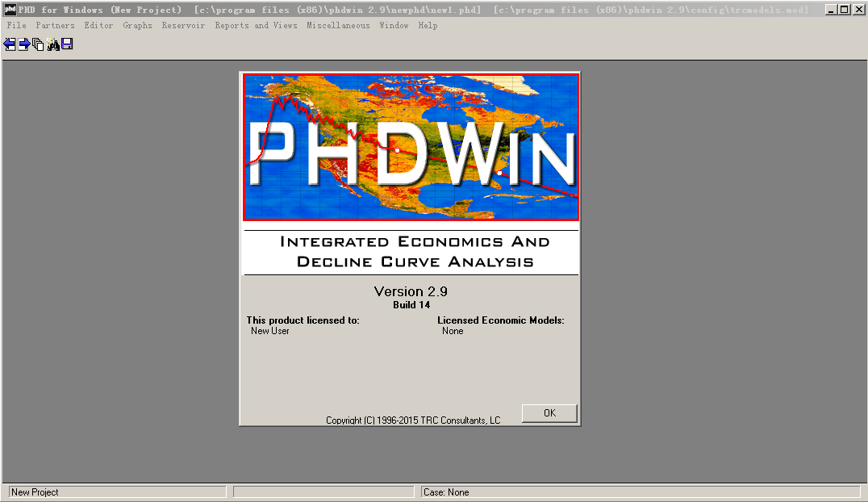Viewport: 868px width, 502px height.
Task: Open the Help menu
Action: click(x=428, y=26)
